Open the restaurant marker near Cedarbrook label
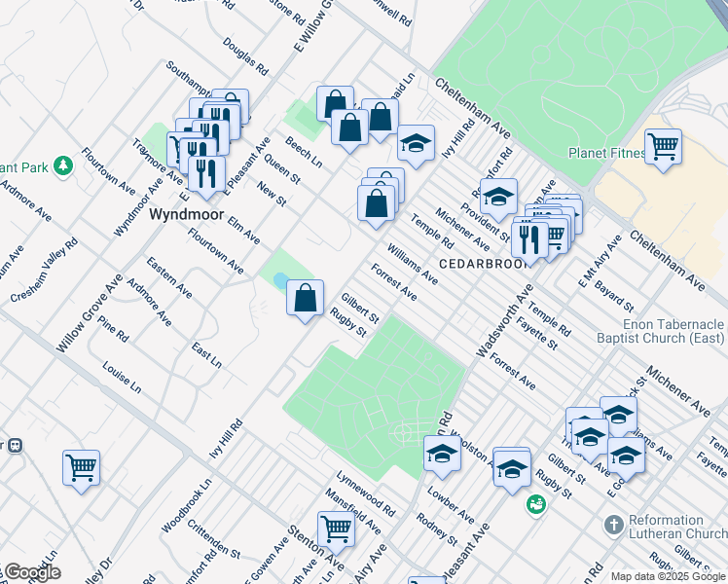 click(x=529, y=241)
